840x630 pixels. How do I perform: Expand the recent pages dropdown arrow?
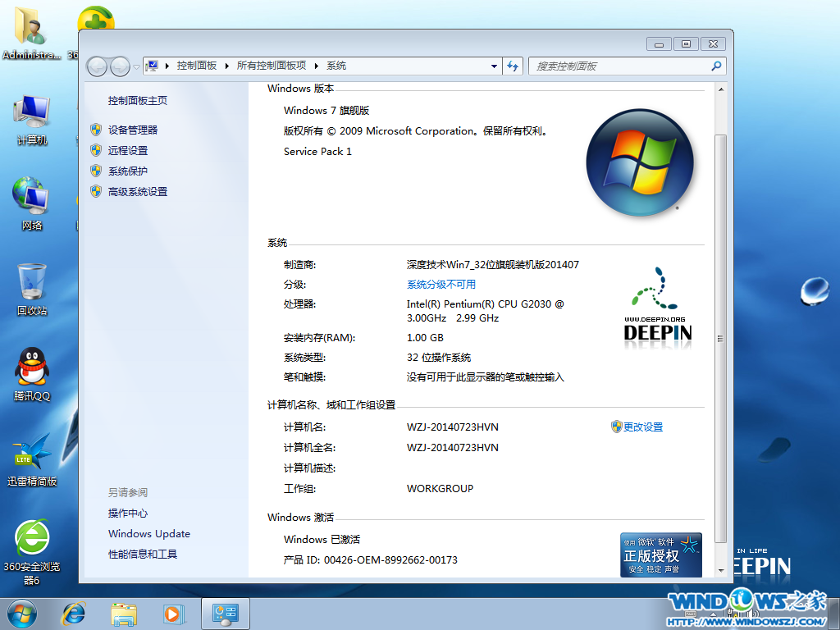click(137, 66)
